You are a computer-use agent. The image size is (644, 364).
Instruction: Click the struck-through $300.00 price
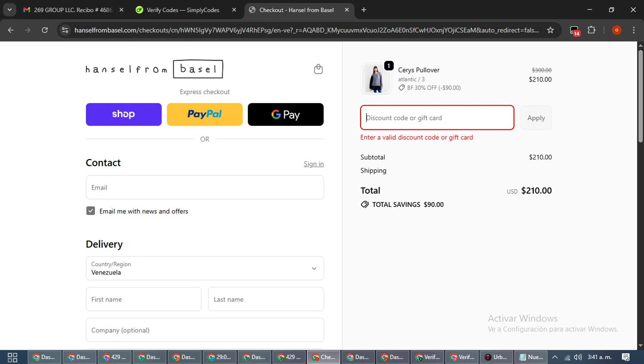pyautogui.click(x=542, y=70)
